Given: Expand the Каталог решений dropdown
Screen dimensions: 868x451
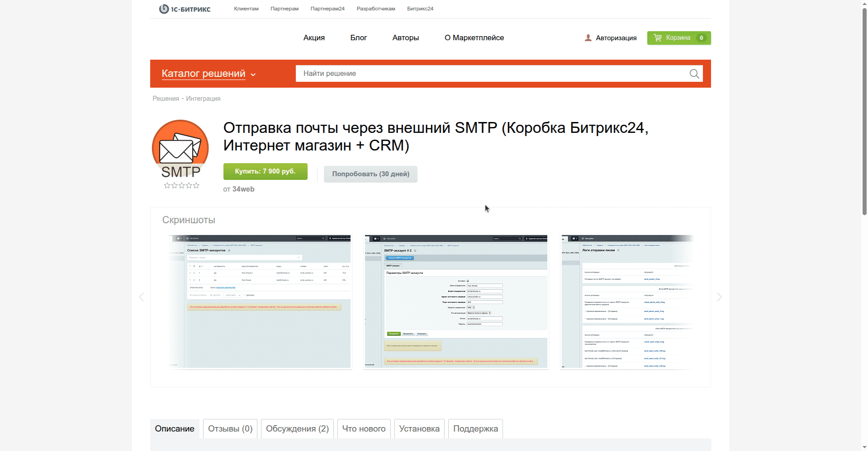Looking at the screenshot, I should point(209,74).
